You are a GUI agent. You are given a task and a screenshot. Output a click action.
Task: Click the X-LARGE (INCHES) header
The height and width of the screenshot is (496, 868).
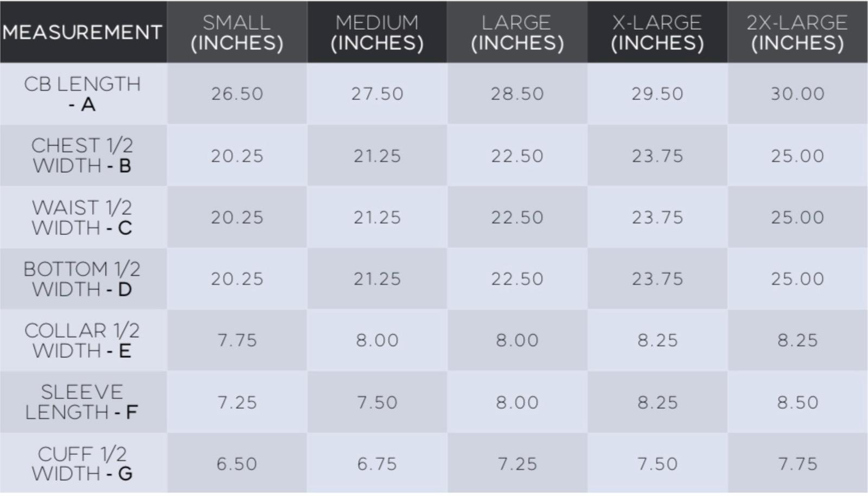pyautogui.click(x=657, y=33)
